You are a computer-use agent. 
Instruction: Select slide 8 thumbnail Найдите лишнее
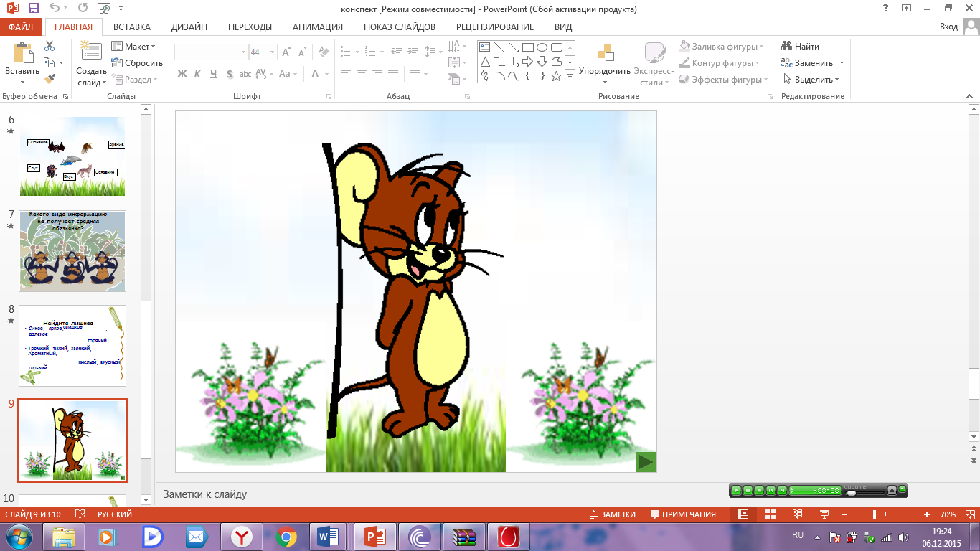(x=72, y=346)
